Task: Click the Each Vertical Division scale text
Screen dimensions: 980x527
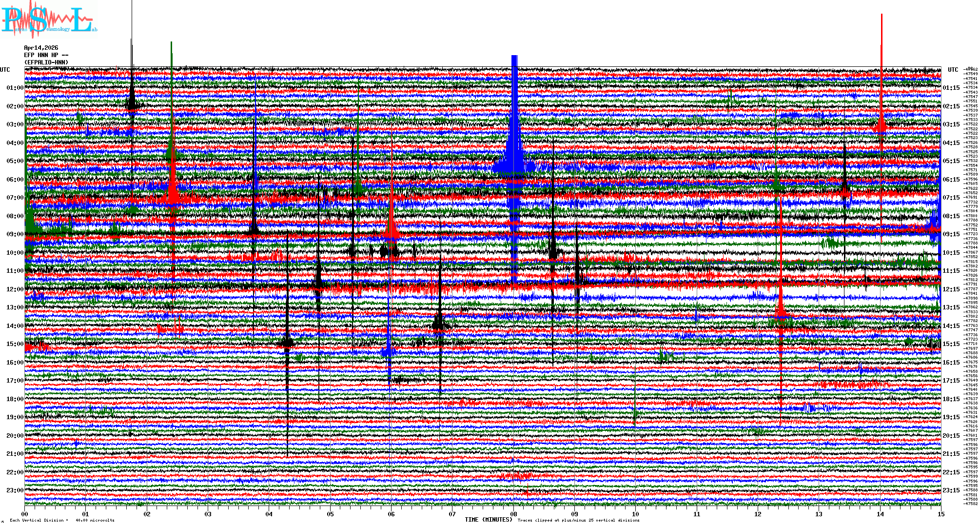Action: coord(62,520)
